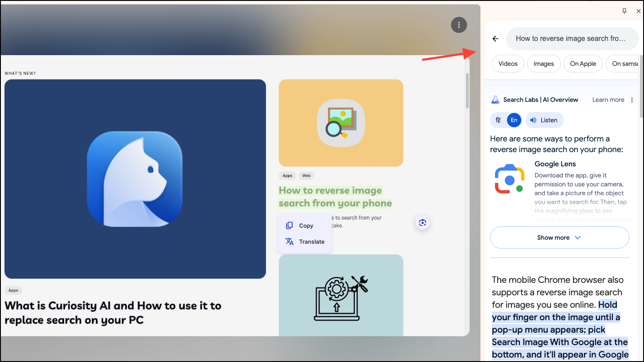Click the WHAT'S NEW? heading text

20,73
